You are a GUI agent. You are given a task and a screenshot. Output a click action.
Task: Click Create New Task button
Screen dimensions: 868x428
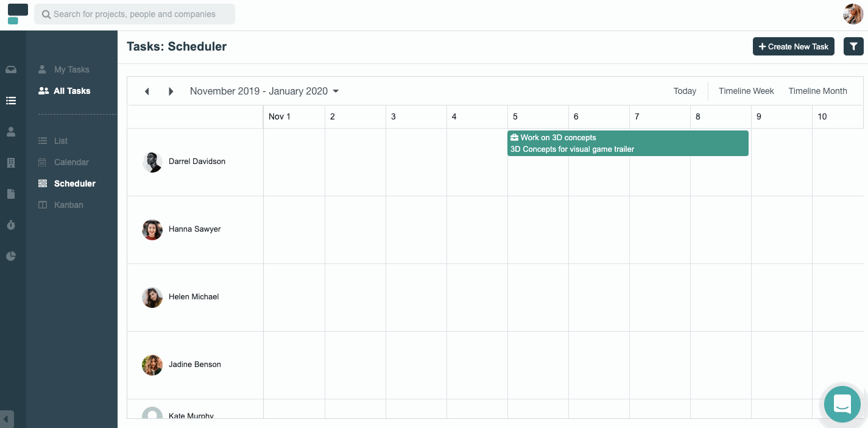pos(794,46)
